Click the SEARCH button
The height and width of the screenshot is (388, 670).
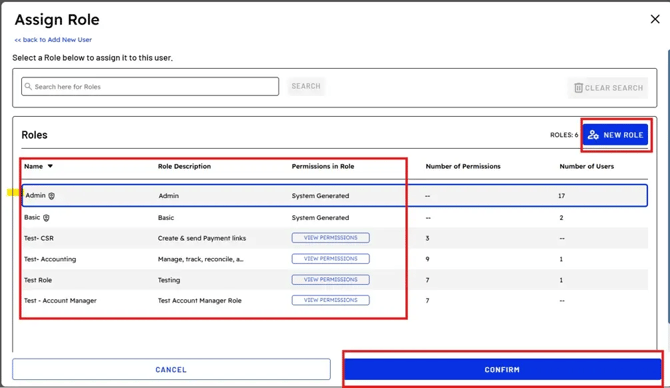tap(306, 86)
